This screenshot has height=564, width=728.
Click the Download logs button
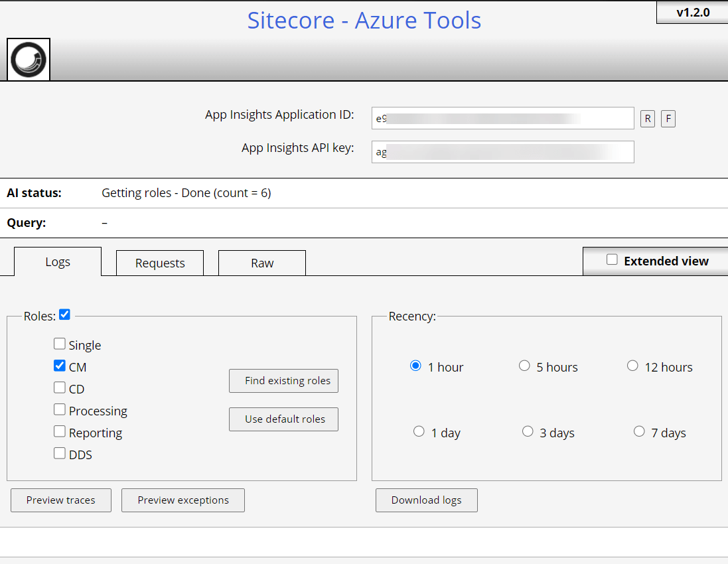tap(426, 500)
